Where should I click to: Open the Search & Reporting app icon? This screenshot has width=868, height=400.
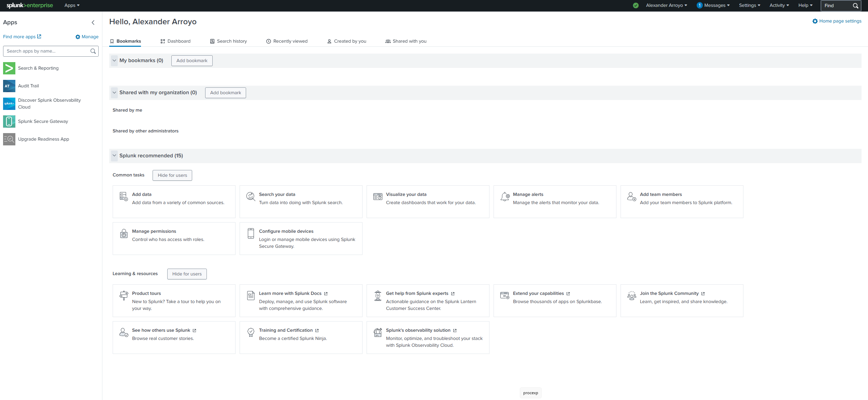(9, 68)
